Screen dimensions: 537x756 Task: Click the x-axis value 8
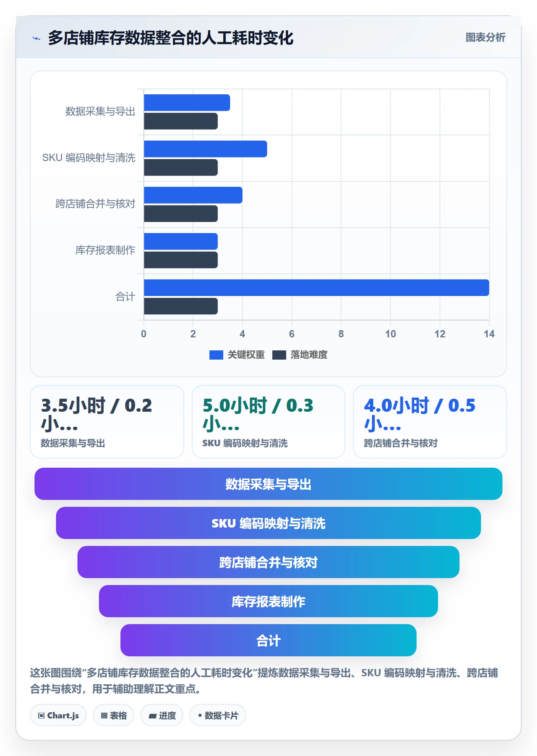point(341,334)
